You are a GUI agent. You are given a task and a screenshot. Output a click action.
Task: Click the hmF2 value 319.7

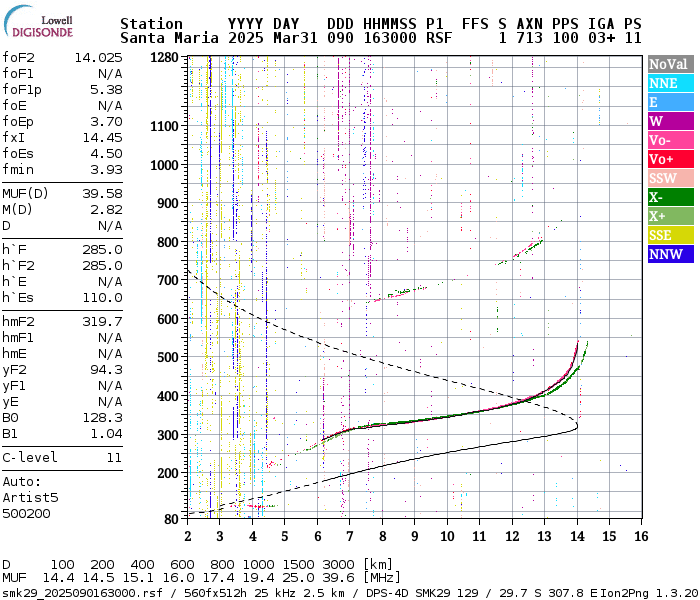[x=102, y=321]
